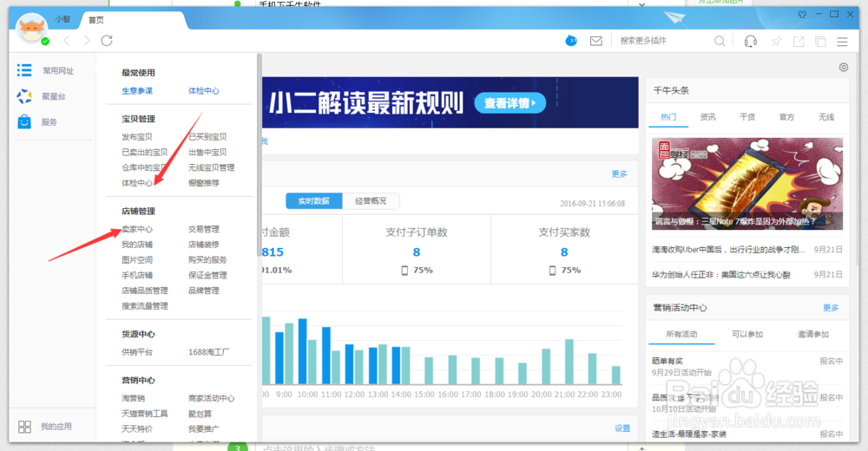Screen dimensions: 868x451
Task: Open 商家活动中心 menu entry
Action: tap(212, 398)
